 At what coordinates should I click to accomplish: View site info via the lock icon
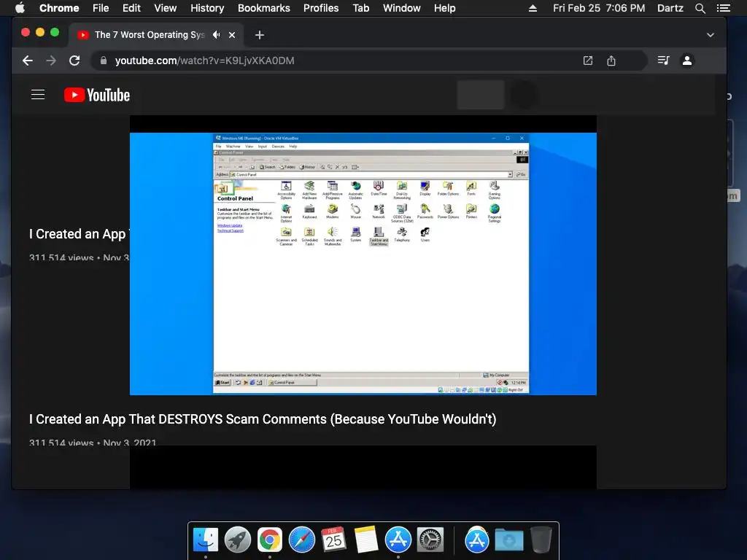point(103,61)
